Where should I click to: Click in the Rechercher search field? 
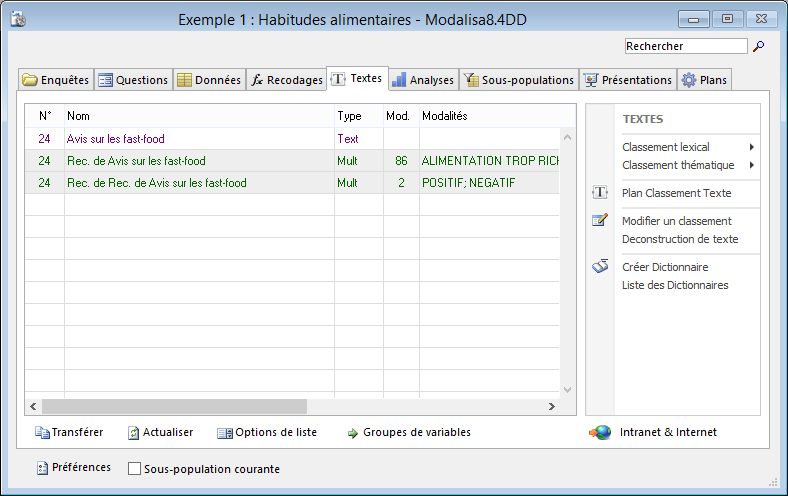685,46
